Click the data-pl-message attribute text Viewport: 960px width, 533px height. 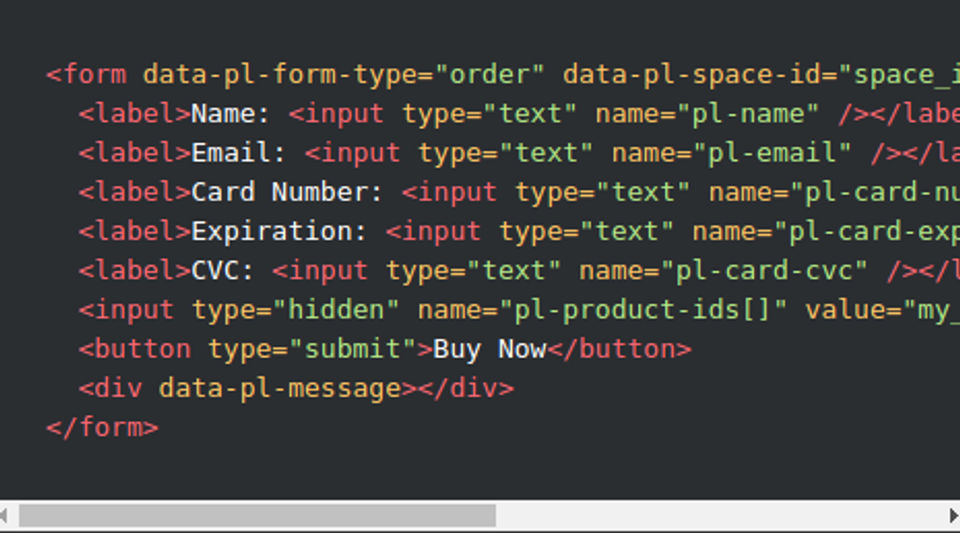[x=280, y=389]
